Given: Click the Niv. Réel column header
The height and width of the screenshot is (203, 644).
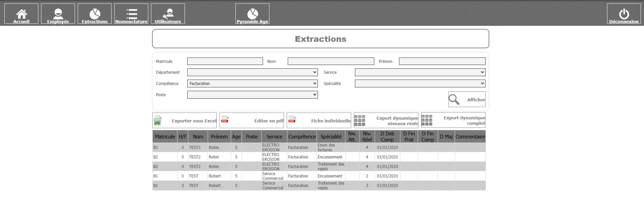Looking at the screenshot, I should 367,136.
